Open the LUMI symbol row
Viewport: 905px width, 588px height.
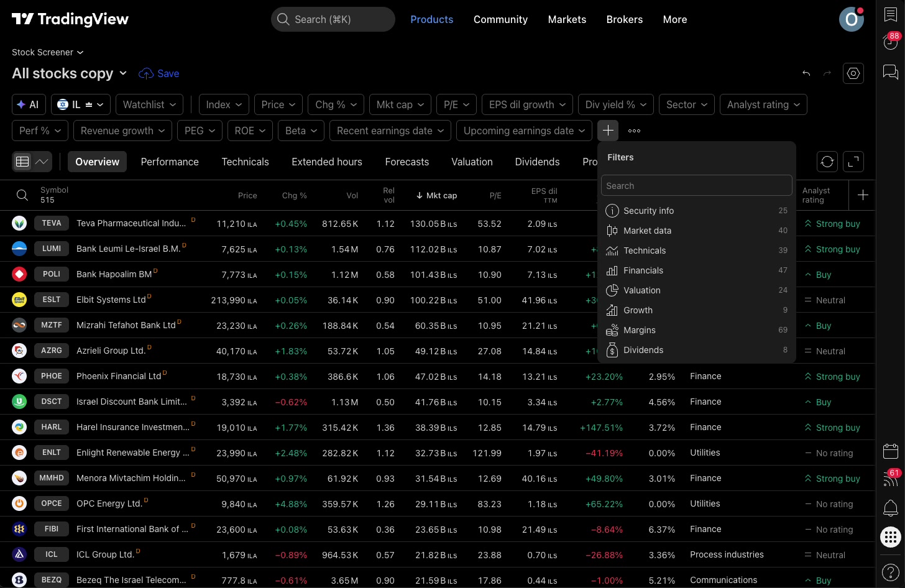click(438, 249)
